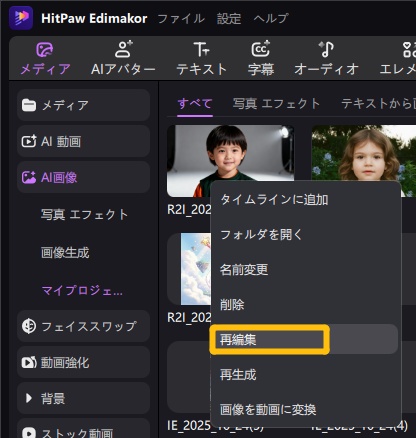Open the AIアバター tool

click(123, 58)
